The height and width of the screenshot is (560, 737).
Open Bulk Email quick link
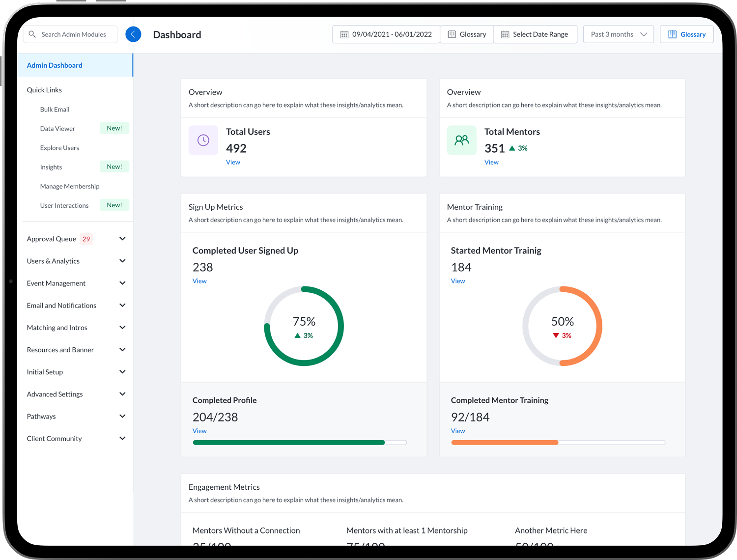pos(55,110)
